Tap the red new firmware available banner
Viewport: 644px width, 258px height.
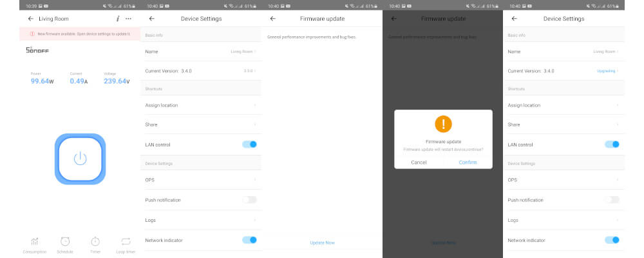point(80,34)
